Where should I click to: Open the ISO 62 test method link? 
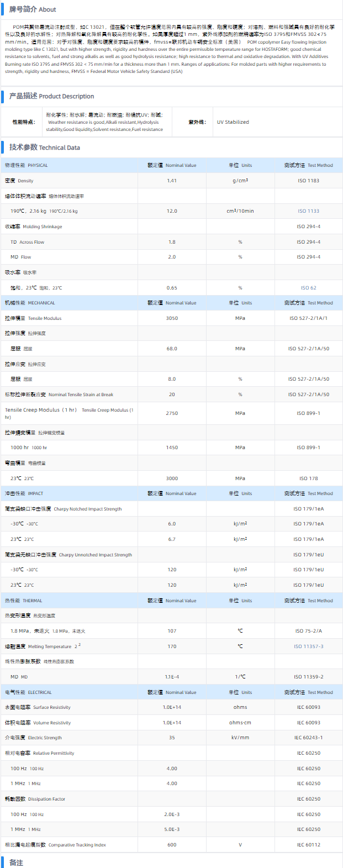(x=308, y=288)
